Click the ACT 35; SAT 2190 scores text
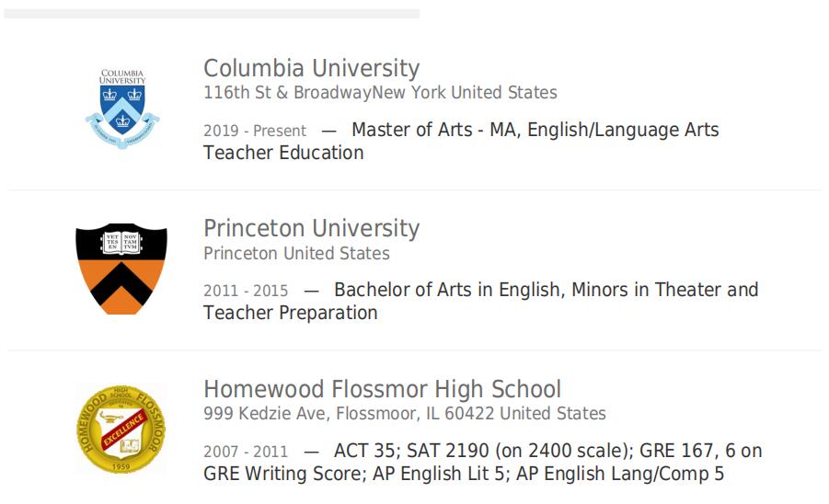829x504 pixels. 547,451
